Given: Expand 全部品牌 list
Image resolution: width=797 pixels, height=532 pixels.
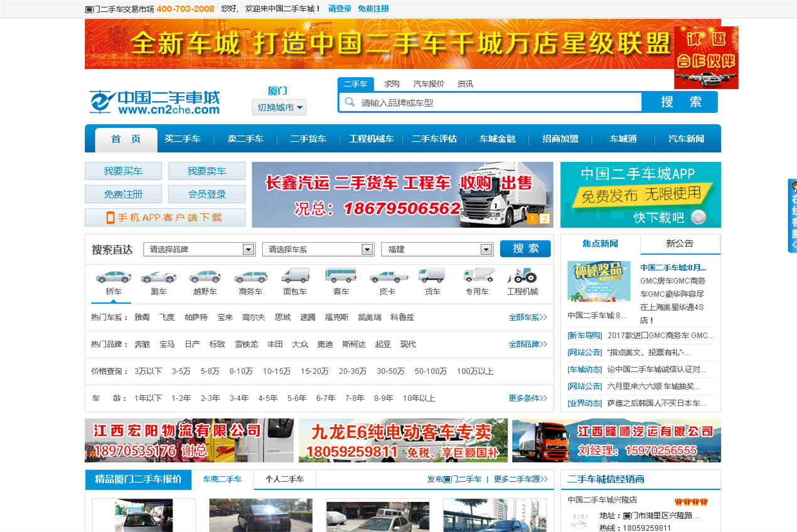Looking at the screenshot, I should pos(528,344).
